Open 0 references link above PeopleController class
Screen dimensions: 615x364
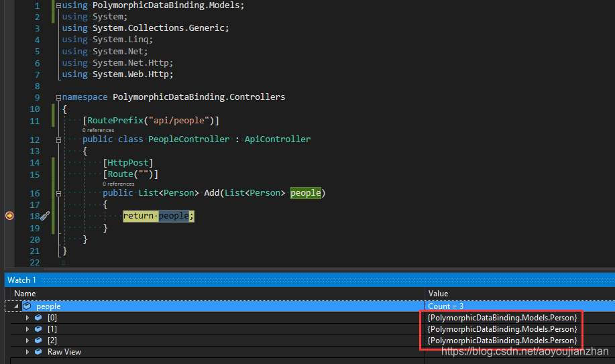click(98, 130)
